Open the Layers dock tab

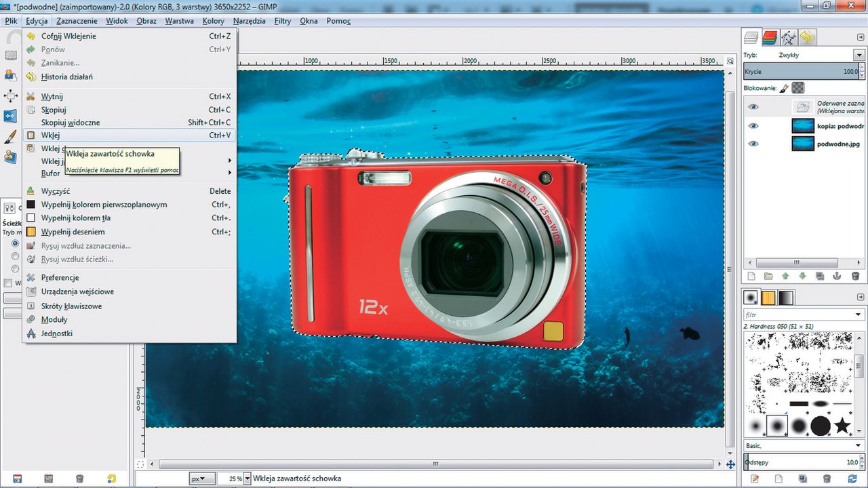point(751,37)
